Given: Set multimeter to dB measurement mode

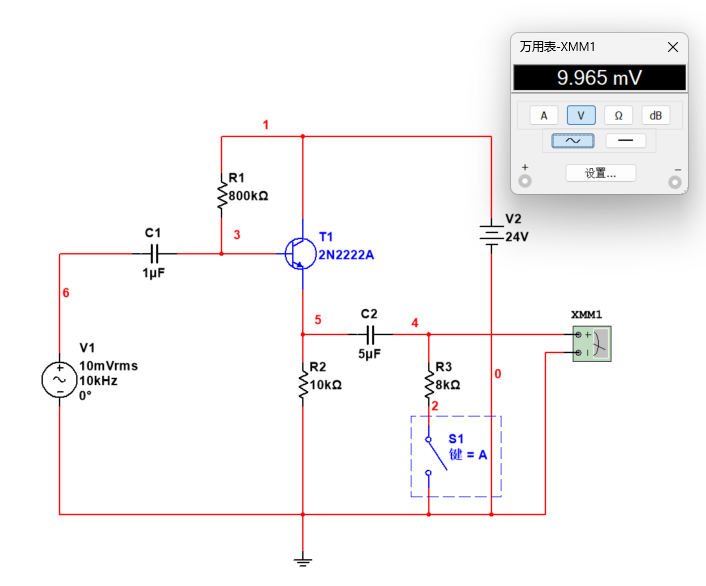Looking at the screenshot, I should [655, 115].
